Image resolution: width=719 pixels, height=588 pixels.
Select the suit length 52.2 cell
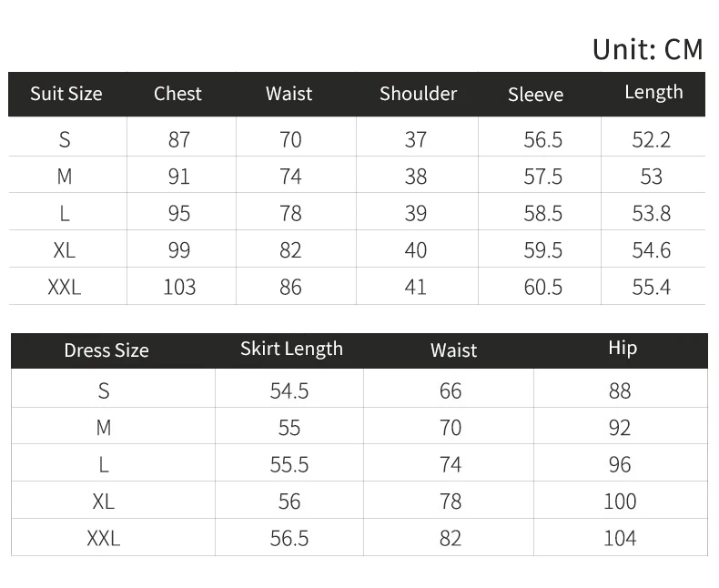click(x=652, y=139)
